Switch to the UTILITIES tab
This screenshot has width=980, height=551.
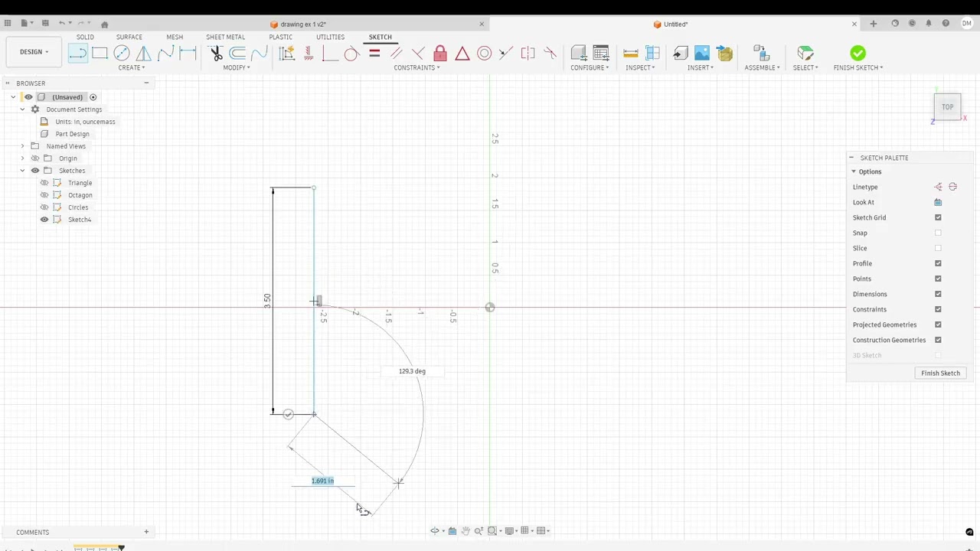point(330,37)
